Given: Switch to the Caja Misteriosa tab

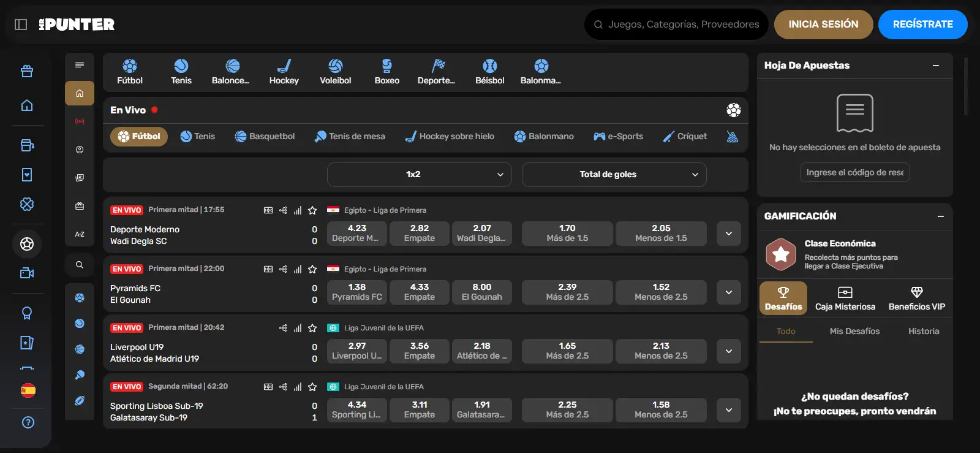Looking at the screenshot, I should [x=845, y=299].
